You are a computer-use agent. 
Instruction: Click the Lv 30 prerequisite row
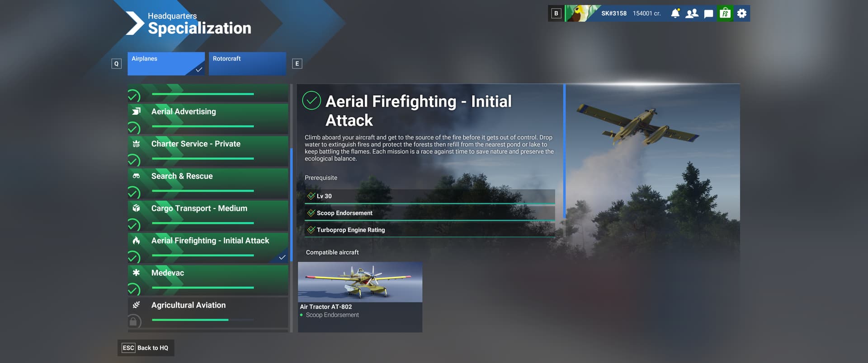coord(429,196)
